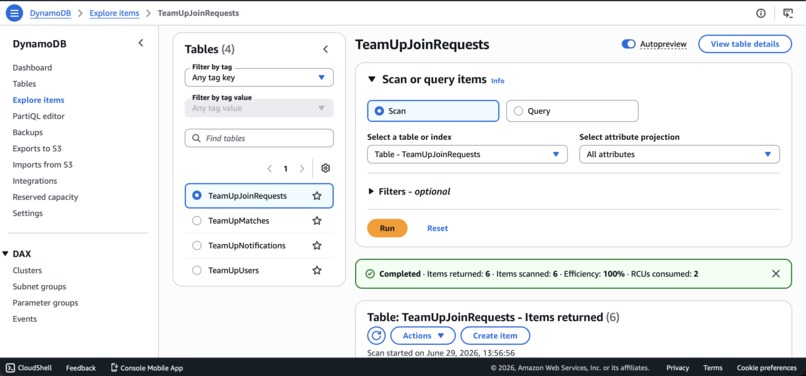Open Settings in the sidebar
This screenshot has width=806, height=376.
pyautogui.click(x=28, y=213)
